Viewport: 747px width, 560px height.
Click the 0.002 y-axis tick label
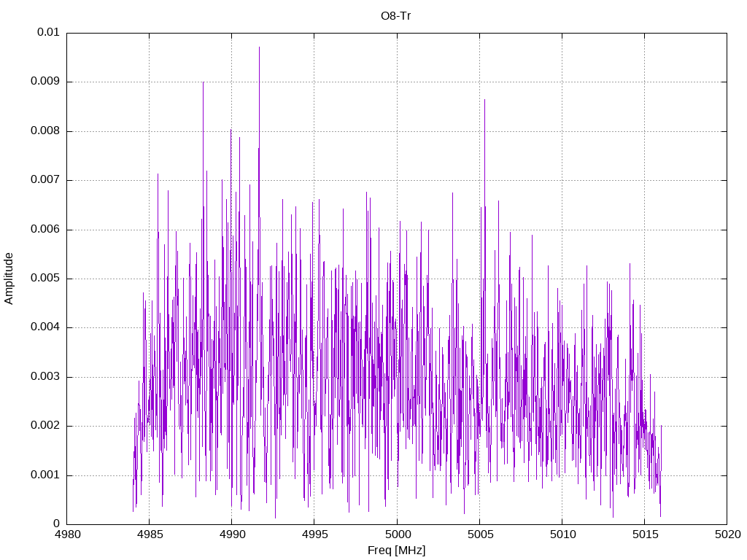point(45,426)
